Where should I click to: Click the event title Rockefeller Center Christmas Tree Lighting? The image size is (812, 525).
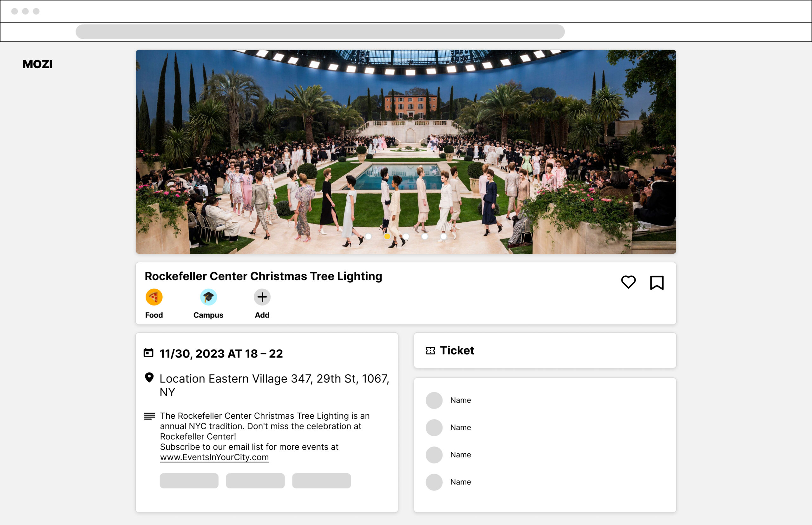263,276
